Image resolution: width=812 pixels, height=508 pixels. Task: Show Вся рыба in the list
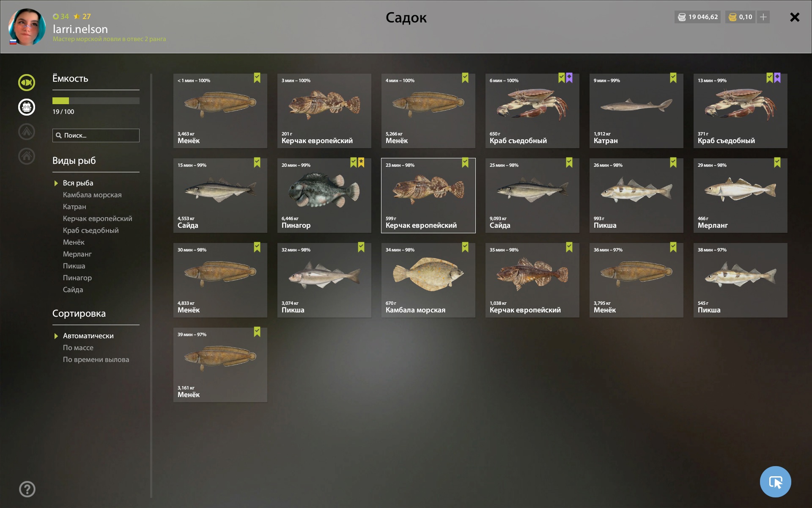pyautogui.click(x=78, y=183)
